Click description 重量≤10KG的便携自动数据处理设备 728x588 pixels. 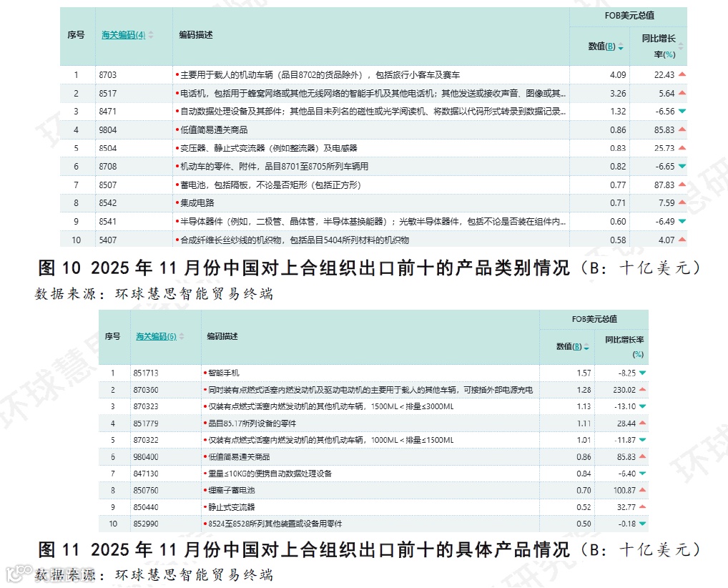(270, 474)
